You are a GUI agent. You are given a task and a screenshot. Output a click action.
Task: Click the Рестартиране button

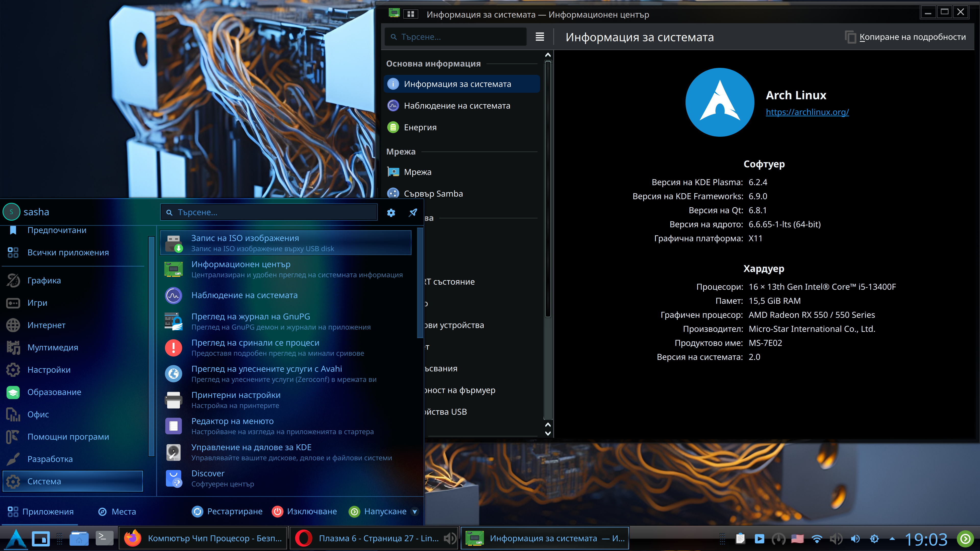coord(227,512)
